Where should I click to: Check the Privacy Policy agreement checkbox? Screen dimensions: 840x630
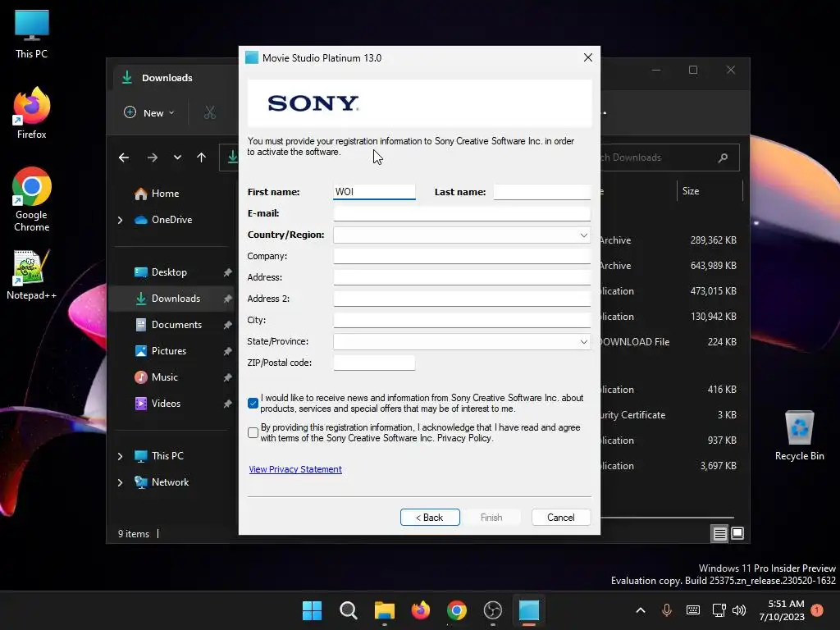click(x=253, y=433)
